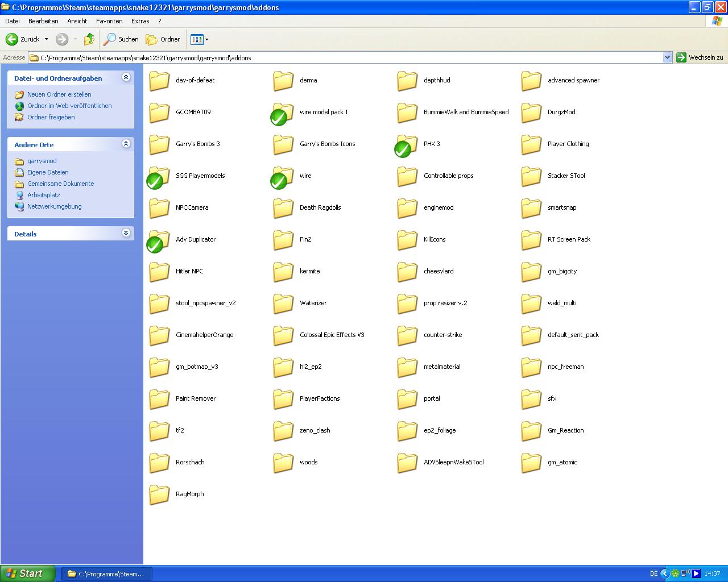The width and height of the screenshot is (728, 582).
Task: Select the PHX 3 folder icon
Action: tap(407, 145)
